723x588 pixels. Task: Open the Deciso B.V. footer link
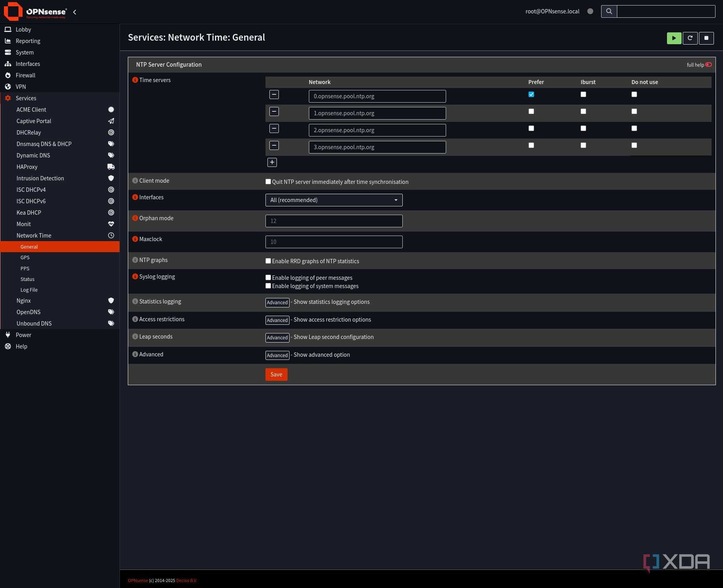point(187,581)
